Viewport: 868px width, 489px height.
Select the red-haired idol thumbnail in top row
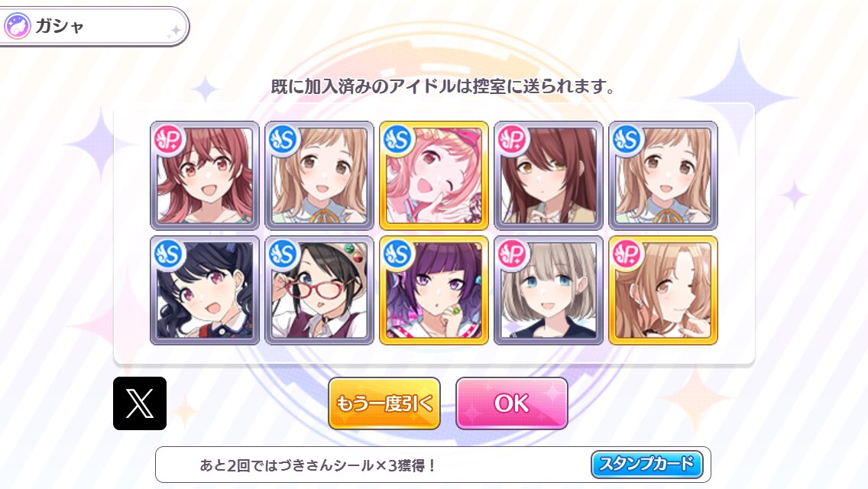(205, 176)
